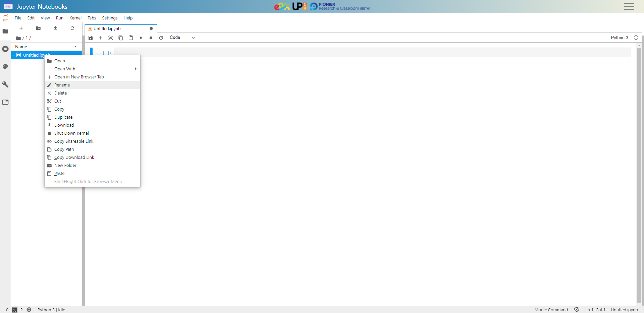Open the Running Terminals and Kernels sidebar
The height and width of the screenshot is (313, 644).
(x=5, y=49)
